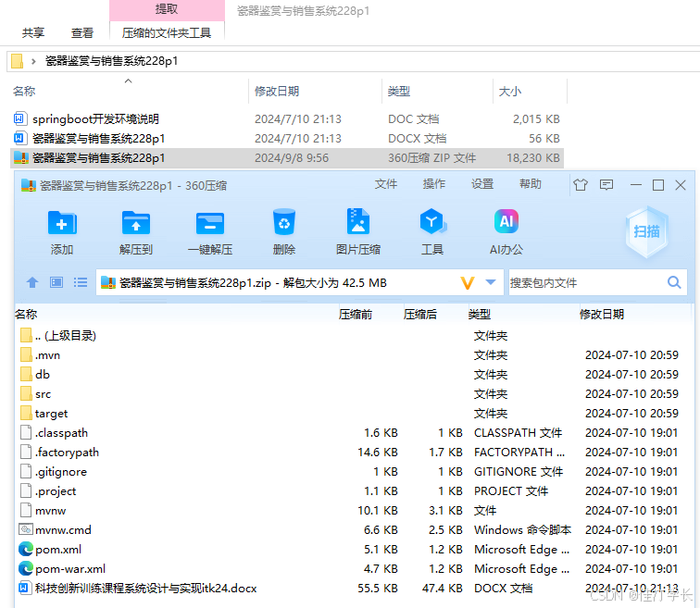Select the .. (上级目录) row
700x608 pixels.
[x=58, y=335]
